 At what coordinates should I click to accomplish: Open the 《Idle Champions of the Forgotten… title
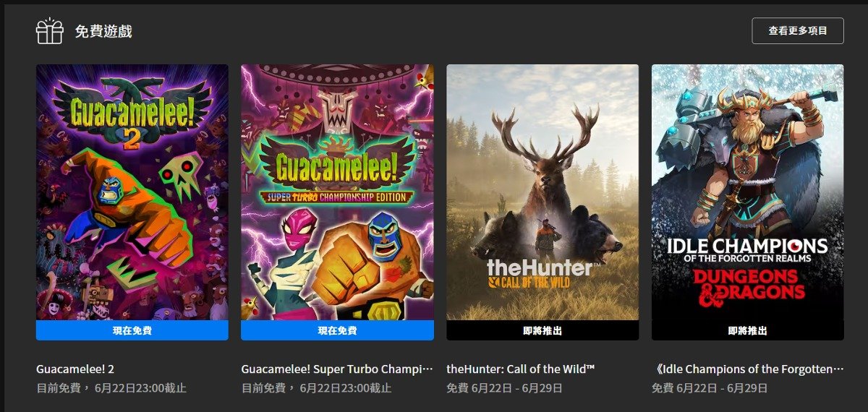coord(747,369)
